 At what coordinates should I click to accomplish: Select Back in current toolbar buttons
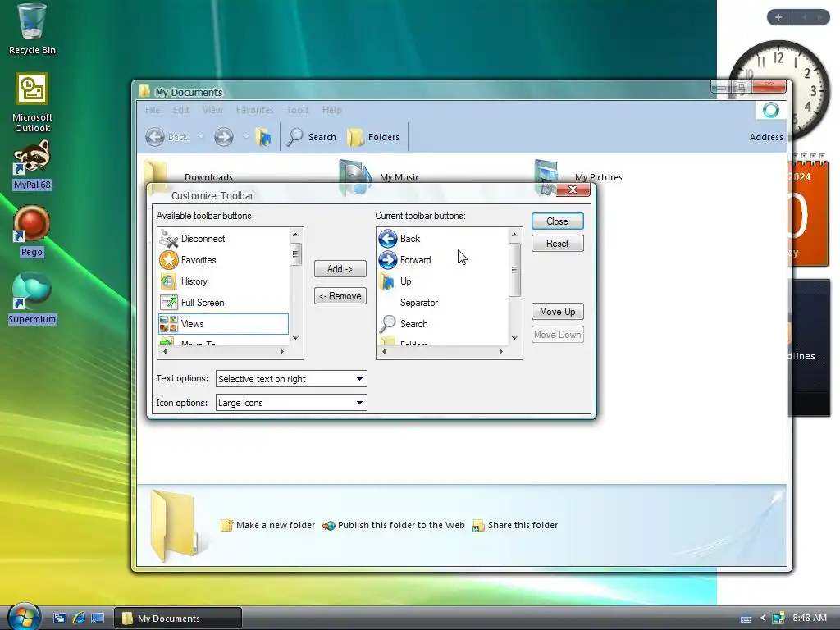(x=442, y=239)
